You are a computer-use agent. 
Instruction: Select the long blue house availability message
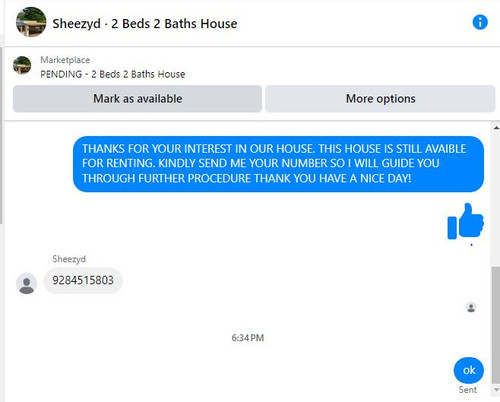[x=278, y=164]
